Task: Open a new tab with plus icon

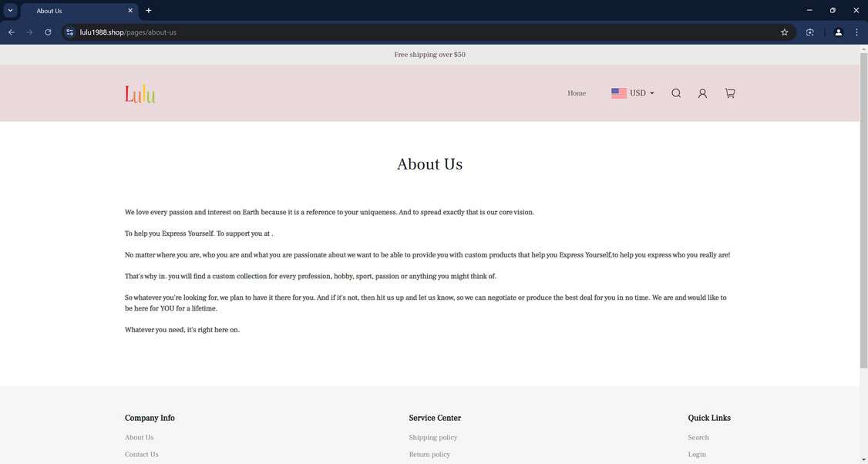Action: click(x=148, y=11)
